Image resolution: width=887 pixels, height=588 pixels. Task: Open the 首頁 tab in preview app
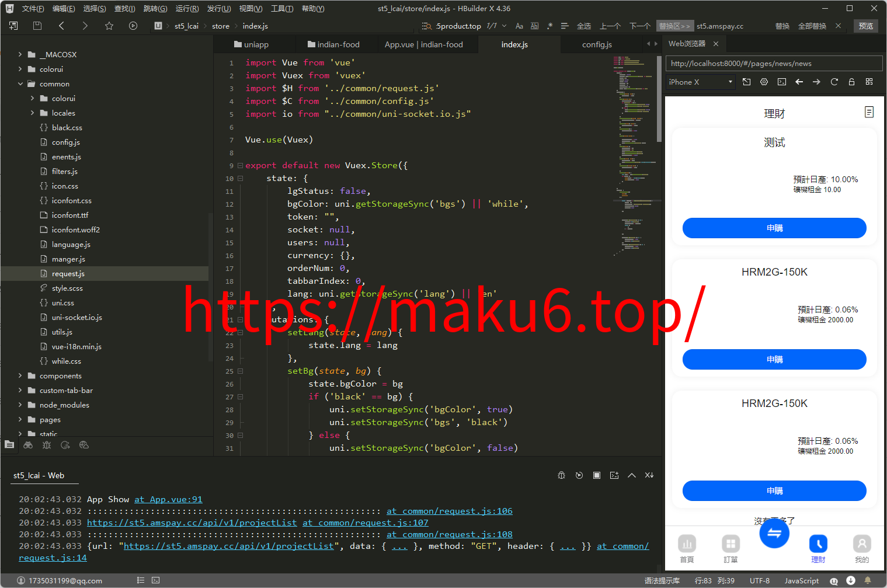[x=687, y=549]
